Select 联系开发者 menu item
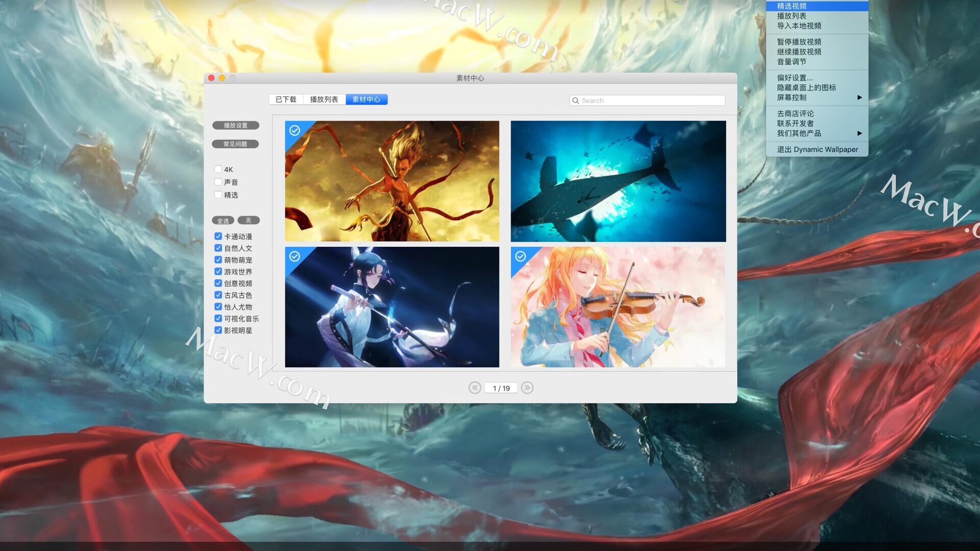Image resolution: width=980 pixels, height=551 pixels. point(817,123)
